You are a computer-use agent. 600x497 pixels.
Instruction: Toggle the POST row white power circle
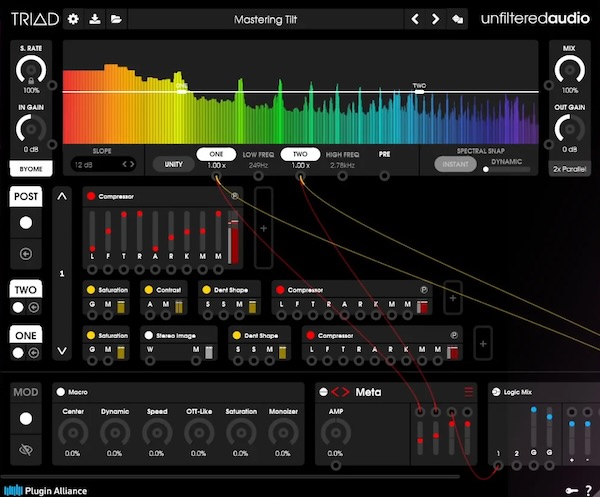tap(26, 223)
